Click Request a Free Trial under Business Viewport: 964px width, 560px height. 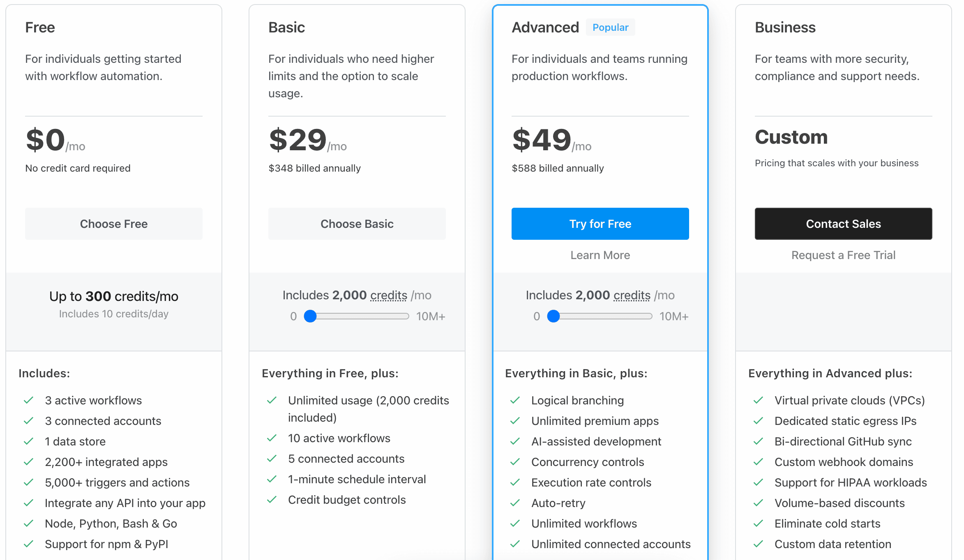pyautogui.click(x=843, y=255)
